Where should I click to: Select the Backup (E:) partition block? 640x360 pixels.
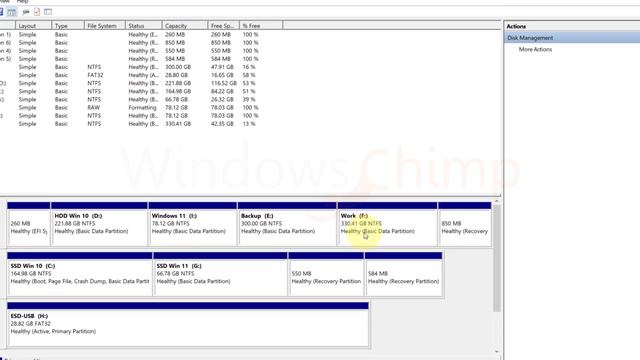(x=287, y=224)
